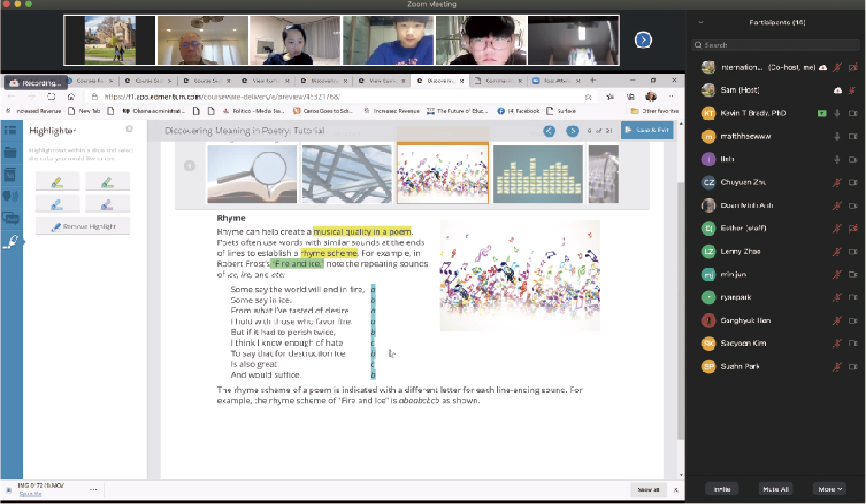
Task: Close the Highlighter panel
Action: click(129, 129)
